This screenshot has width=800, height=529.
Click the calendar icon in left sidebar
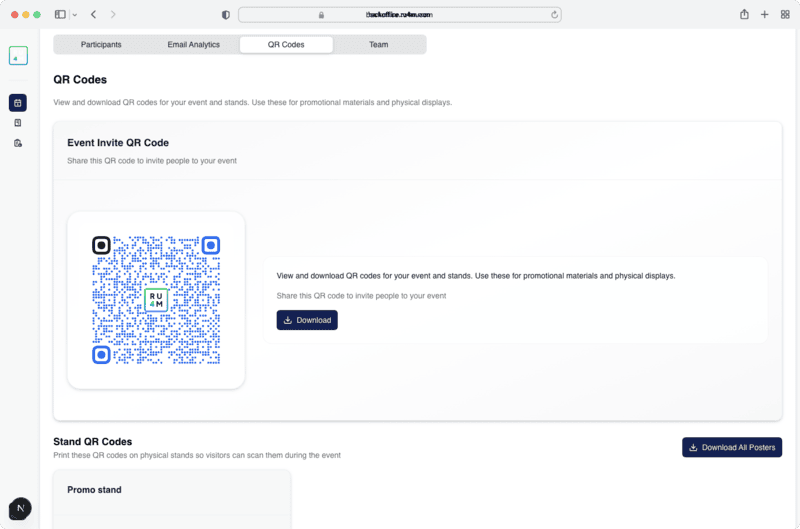(18, 102)
